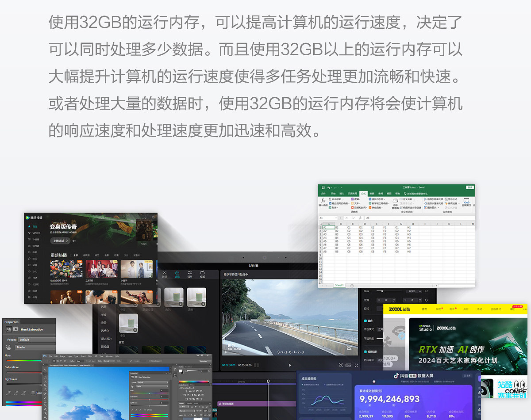Open the 自动求和 AutoSum dropdown in Excel
This screenshot has height=420, width=531.
(336, 199)
